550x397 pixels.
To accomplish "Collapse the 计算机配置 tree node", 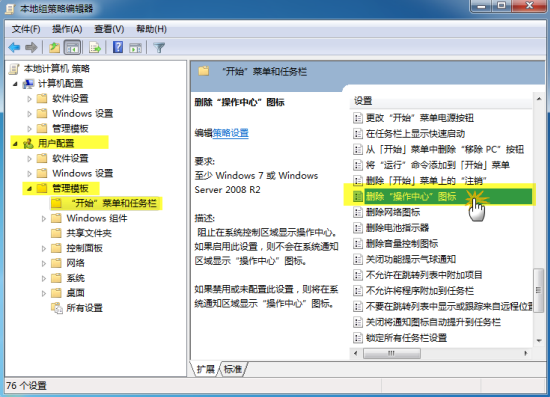I will click(15, 84).
